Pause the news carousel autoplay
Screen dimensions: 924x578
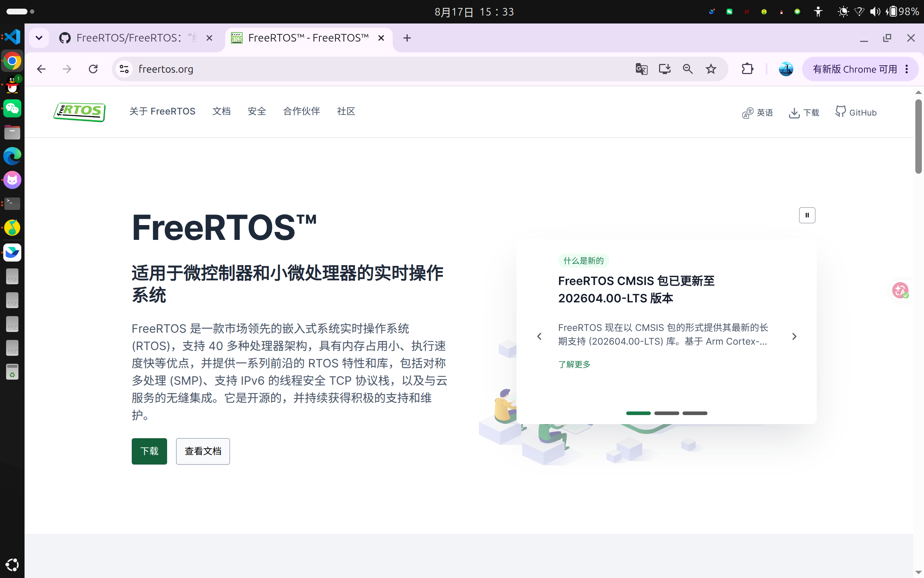[807, 215]
